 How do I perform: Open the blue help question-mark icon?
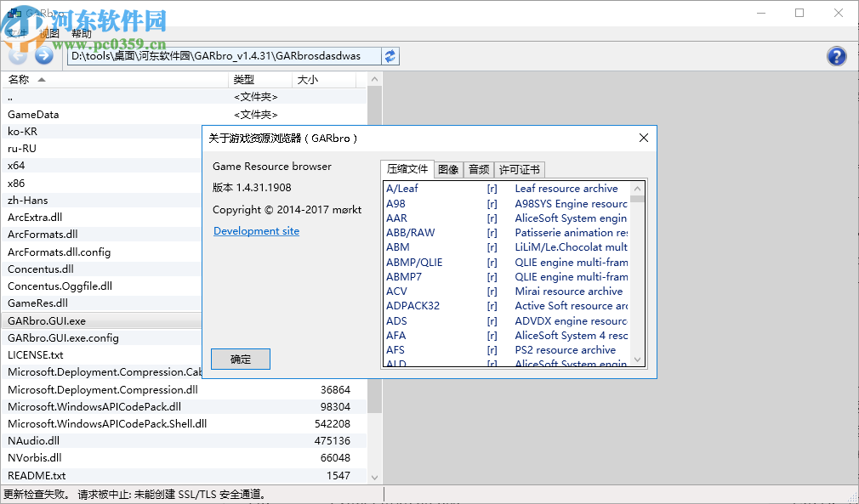837,56
